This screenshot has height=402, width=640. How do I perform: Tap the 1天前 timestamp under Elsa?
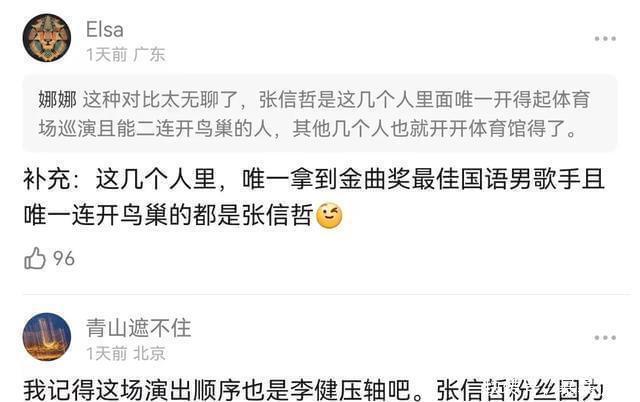pyautogui.click(x=107, y=55)
